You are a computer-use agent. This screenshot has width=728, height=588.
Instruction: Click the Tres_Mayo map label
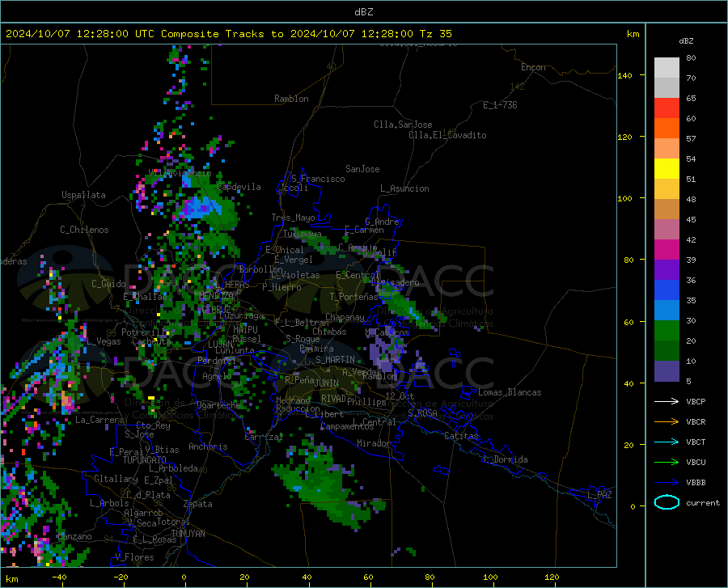(x=293, y=218)
